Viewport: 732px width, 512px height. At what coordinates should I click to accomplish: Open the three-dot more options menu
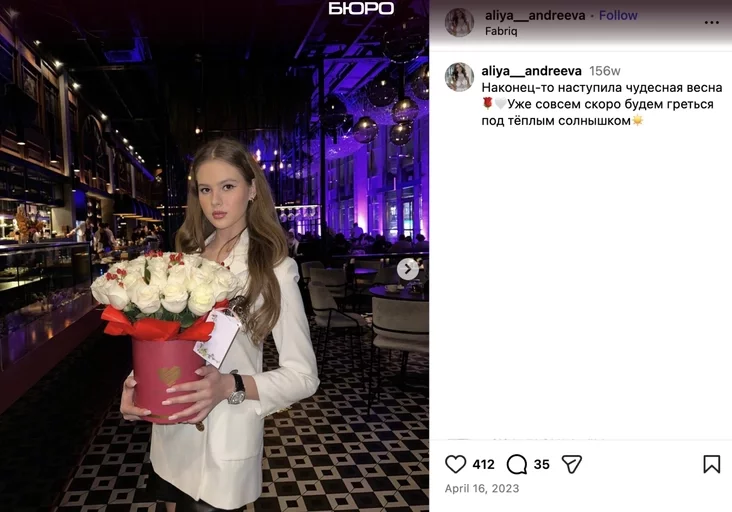click(711, 22)
